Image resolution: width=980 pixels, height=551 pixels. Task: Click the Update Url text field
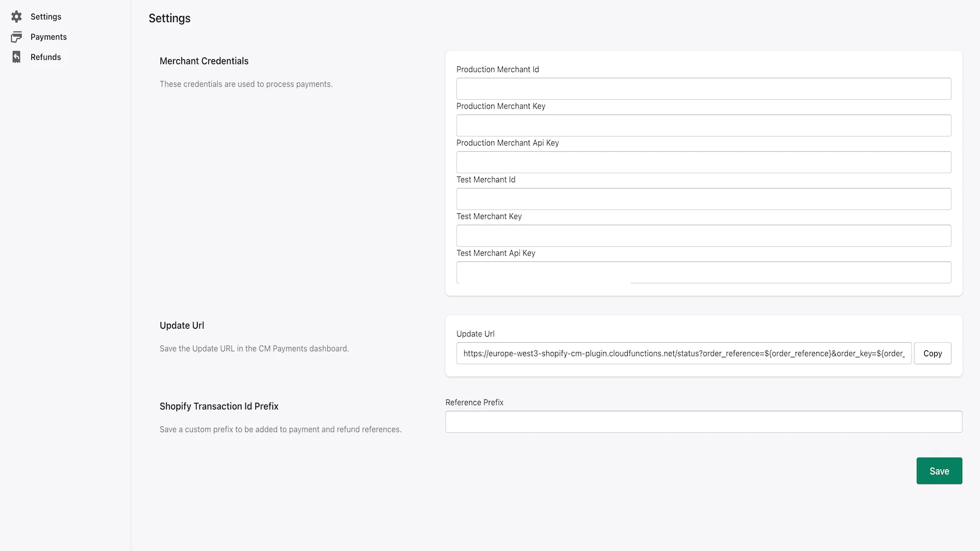pos(684,353)
